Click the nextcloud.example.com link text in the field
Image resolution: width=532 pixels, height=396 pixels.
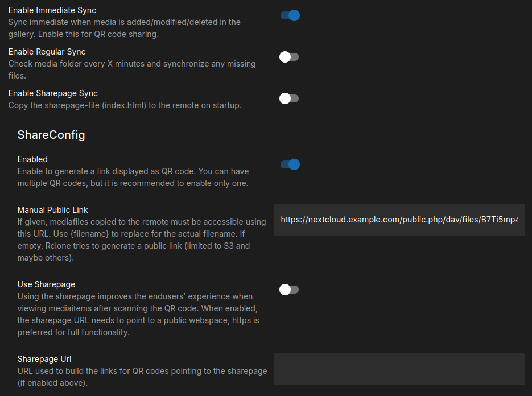click(x=398, y=219)
